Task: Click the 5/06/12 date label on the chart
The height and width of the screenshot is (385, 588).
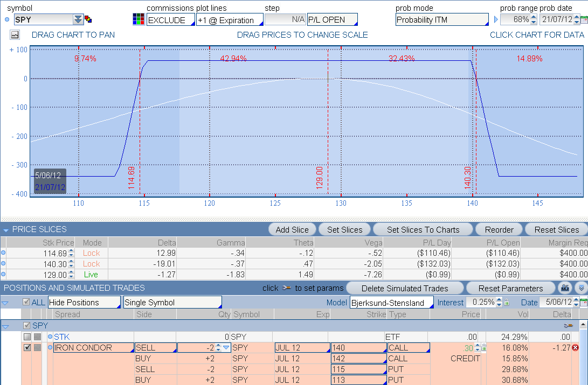Action: tap(47, 176)
